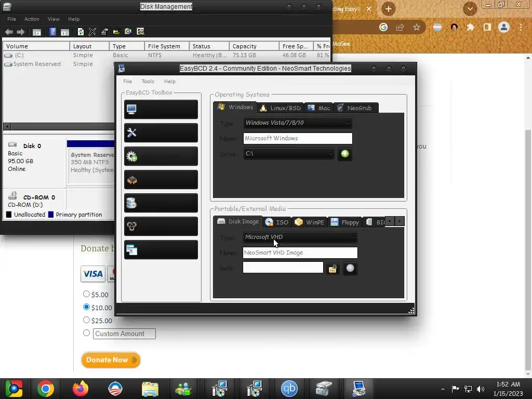Open the View Settings button with monitor icon
This screenshot has height=399, width=532.
[x=161, y=109]
